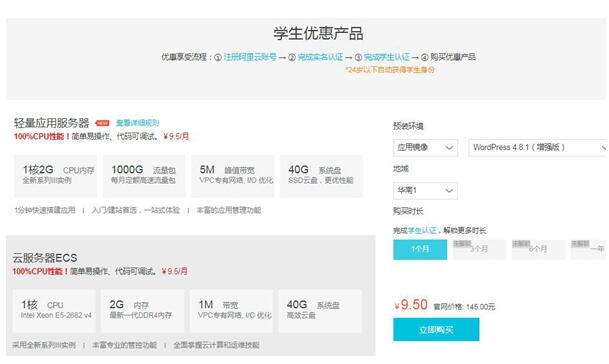609x364 pixels.
Task: Select the locked 3个月 duration option
Action: tap(479, 249)
